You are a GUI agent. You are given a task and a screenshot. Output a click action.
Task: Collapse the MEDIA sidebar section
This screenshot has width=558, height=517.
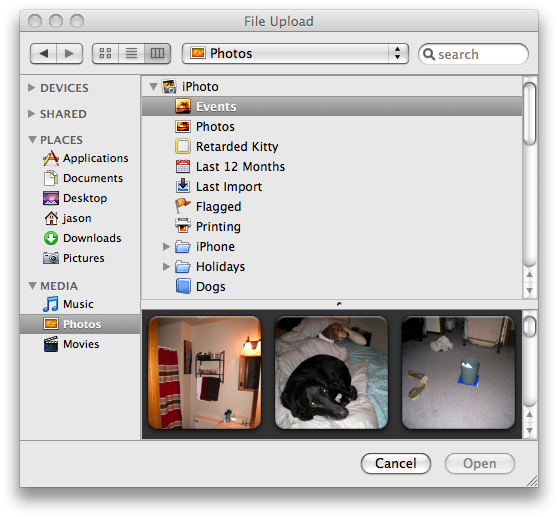32,286
